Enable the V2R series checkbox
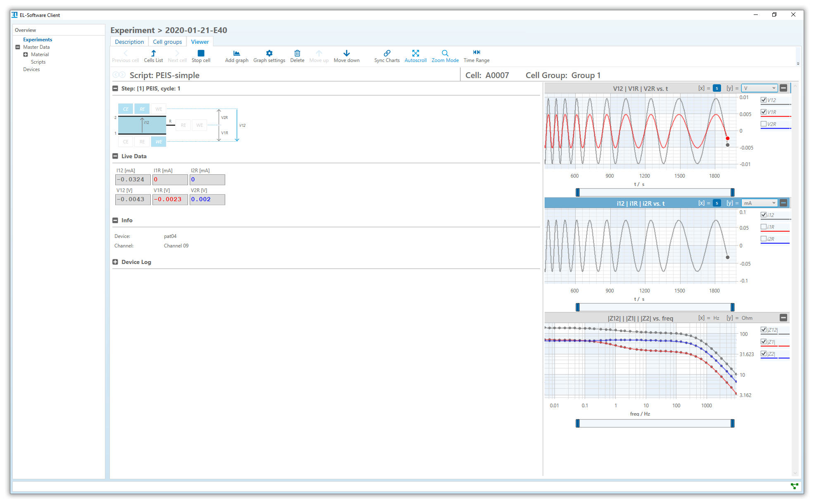The image size is (814, 504). click(x=764, y=124)
